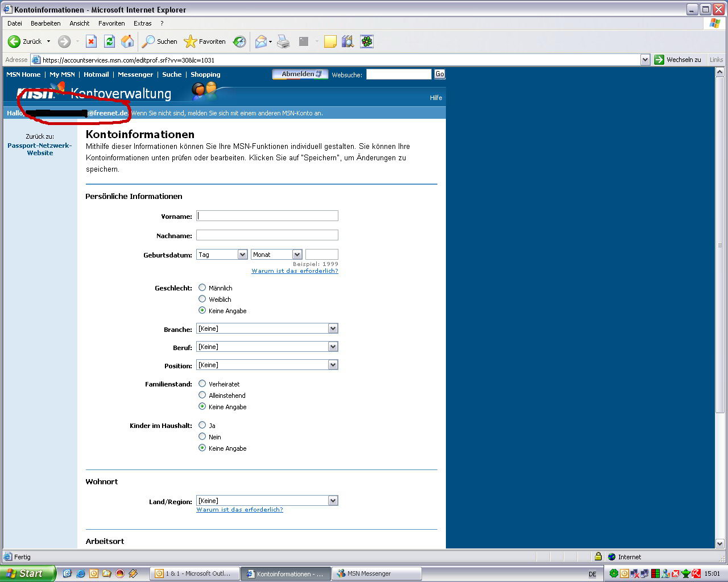Stop loading with the red X icon

[x=91, y=41]
